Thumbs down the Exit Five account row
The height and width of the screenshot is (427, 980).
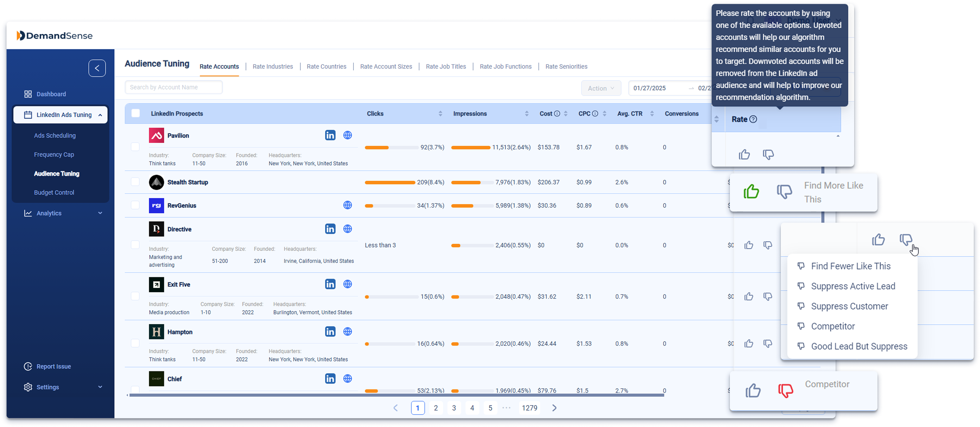(767, 296)
